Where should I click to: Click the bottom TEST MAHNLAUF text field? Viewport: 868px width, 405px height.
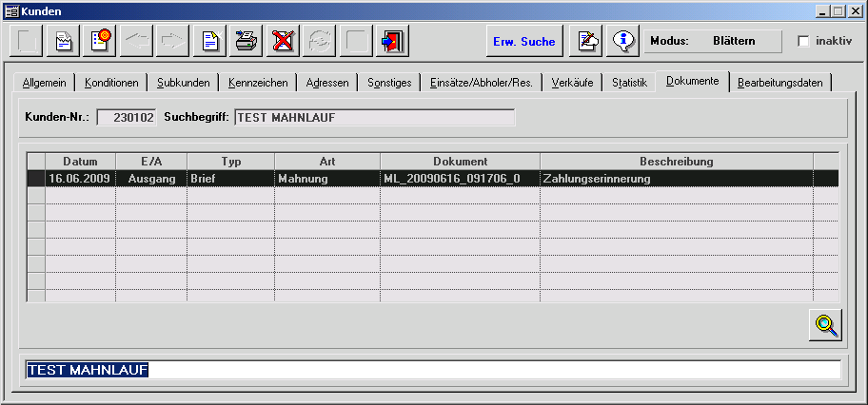pos(433,370)
